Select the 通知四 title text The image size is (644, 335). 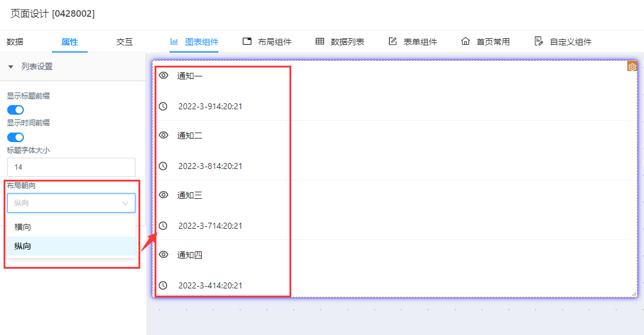[x=190, y=255]
